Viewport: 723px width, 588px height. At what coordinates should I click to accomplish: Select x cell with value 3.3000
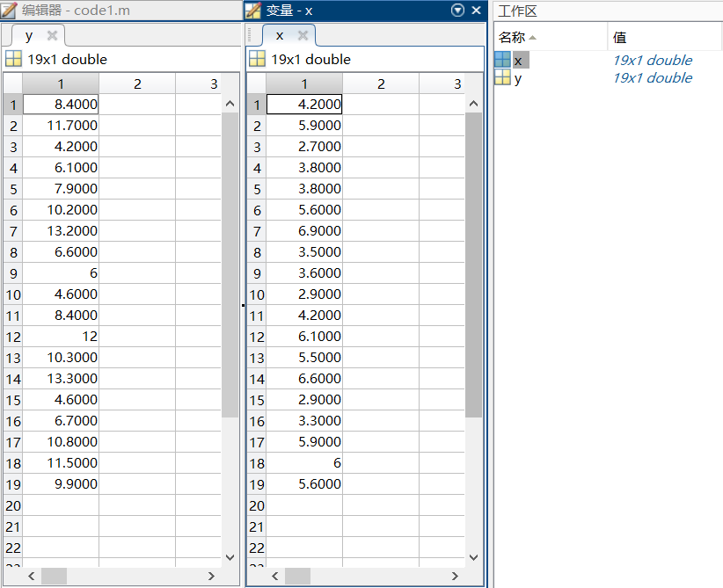click(303, 421)
